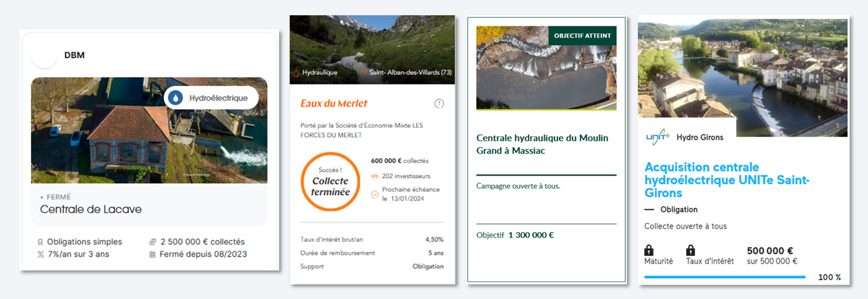This screenshot has height=299, width=868.
Task: Click the Obligation label under Saint-Girons title
Action: coord(679,210)
